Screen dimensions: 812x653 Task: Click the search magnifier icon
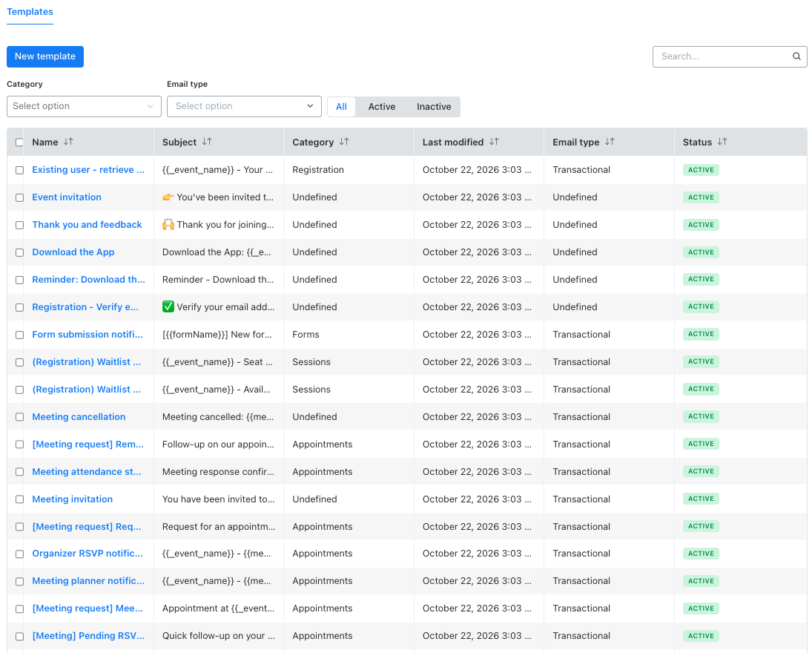pyautogui.click(x=796, y=56)
